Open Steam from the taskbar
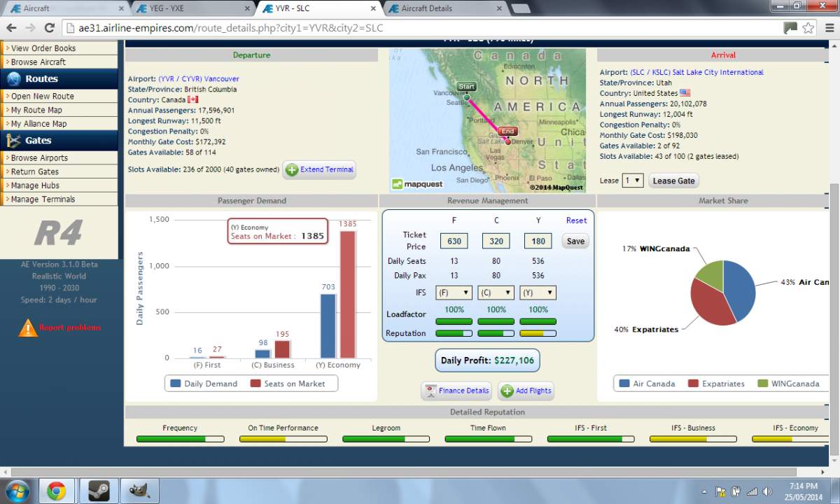 tap(97, 491)
